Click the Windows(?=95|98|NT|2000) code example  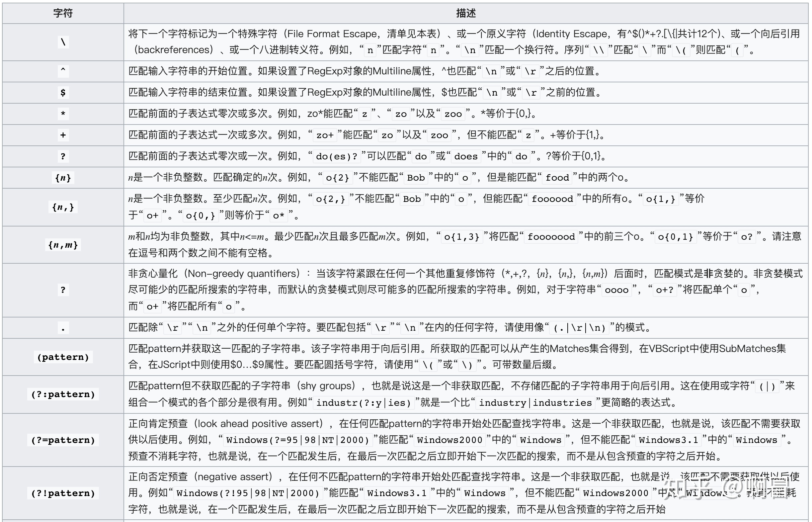click(297, 440)
